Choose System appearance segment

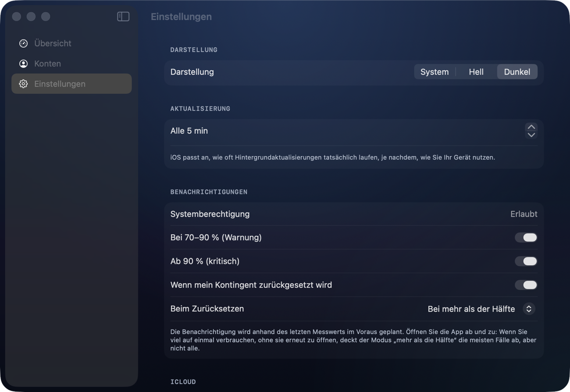[435, 72]
